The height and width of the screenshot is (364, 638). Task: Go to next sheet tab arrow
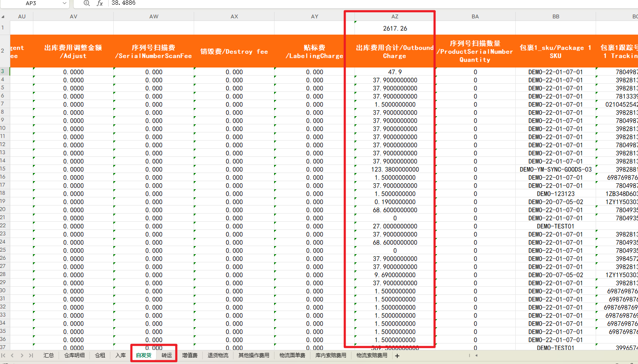(x=22, y=355)
